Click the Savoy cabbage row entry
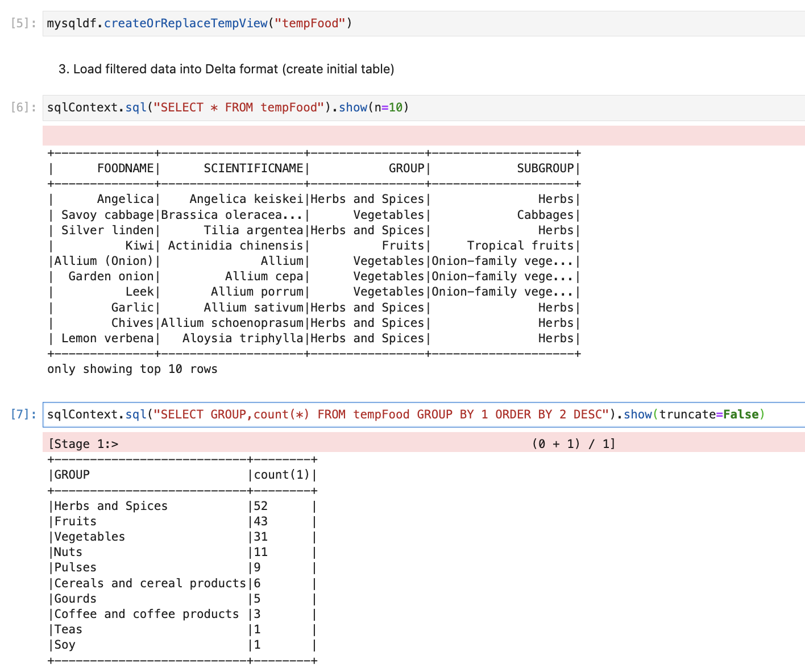 coord(107,215)
